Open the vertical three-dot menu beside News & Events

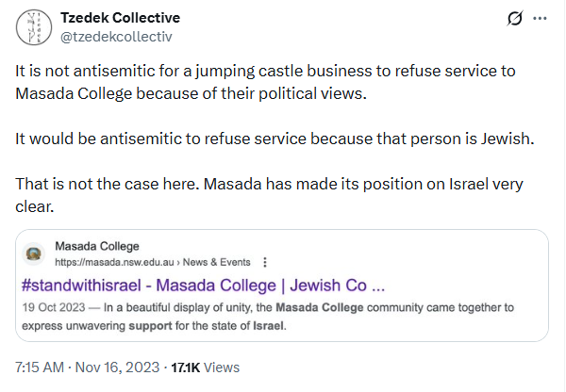coord(265,262)
